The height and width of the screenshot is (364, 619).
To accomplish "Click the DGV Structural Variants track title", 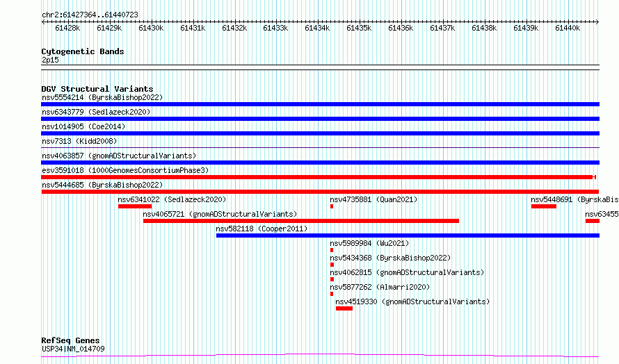I will pos(97,89).
